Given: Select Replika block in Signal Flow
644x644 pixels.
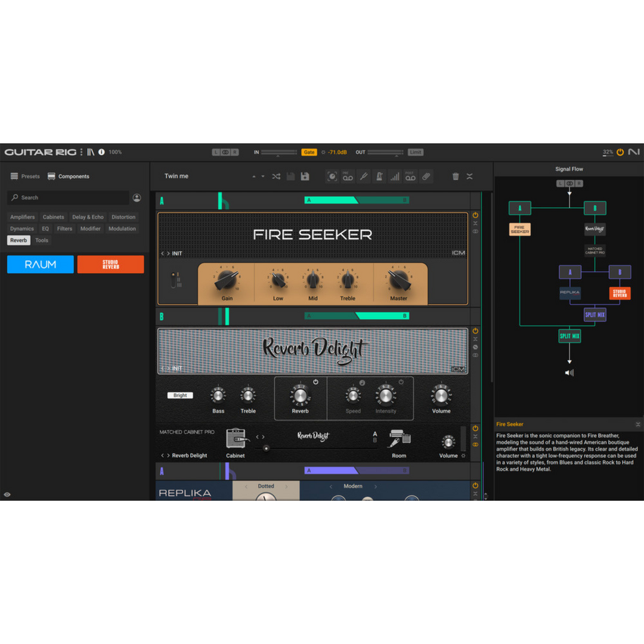Looking at the screenshot, I should (569, 293).
